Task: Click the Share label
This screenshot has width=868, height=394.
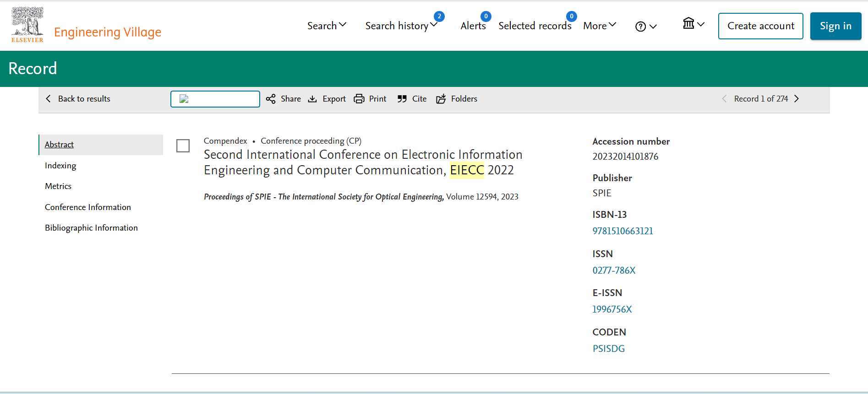Action: click(291, 99)
